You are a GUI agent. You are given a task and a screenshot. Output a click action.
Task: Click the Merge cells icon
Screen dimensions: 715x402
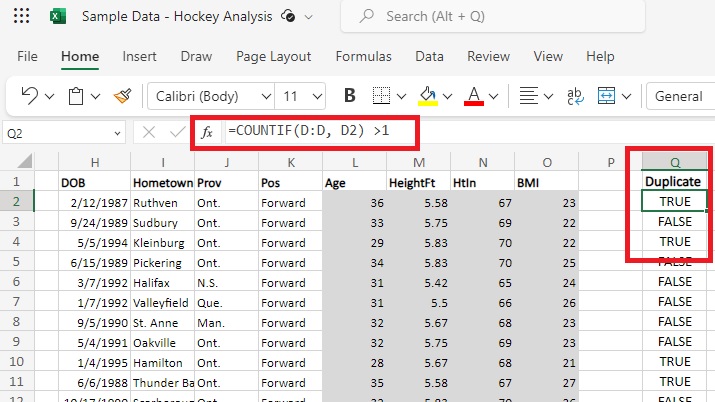click(x=606, y=96)
